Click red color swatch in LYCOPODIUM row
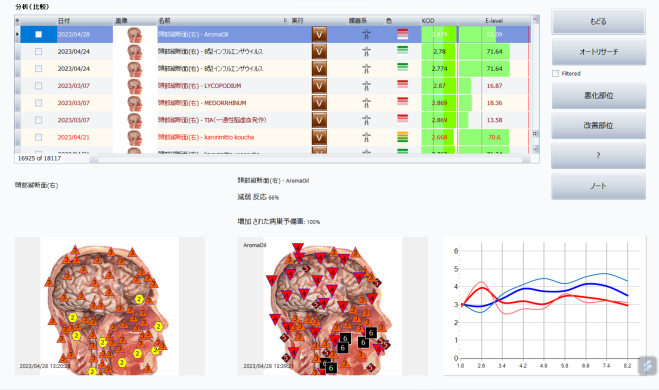 click(403, 85)
